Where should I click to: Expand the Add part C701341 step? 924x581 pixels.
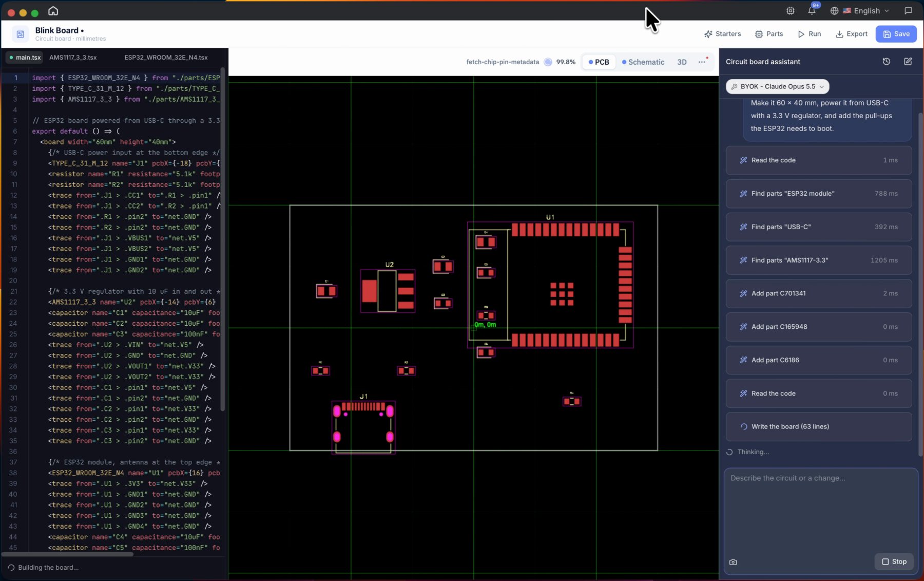pos(819,293)
